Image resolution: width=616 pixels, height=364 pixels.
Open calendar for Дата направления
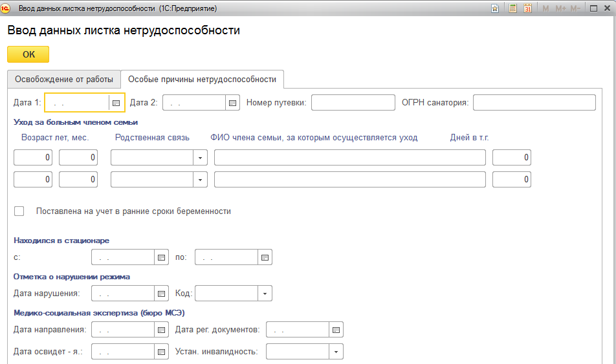click(162, 330)
